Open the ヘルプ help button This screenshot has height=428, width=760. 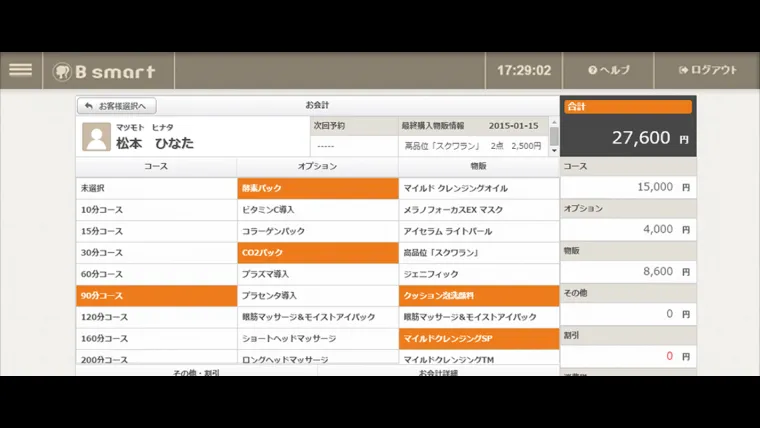(x=608, y=70)
